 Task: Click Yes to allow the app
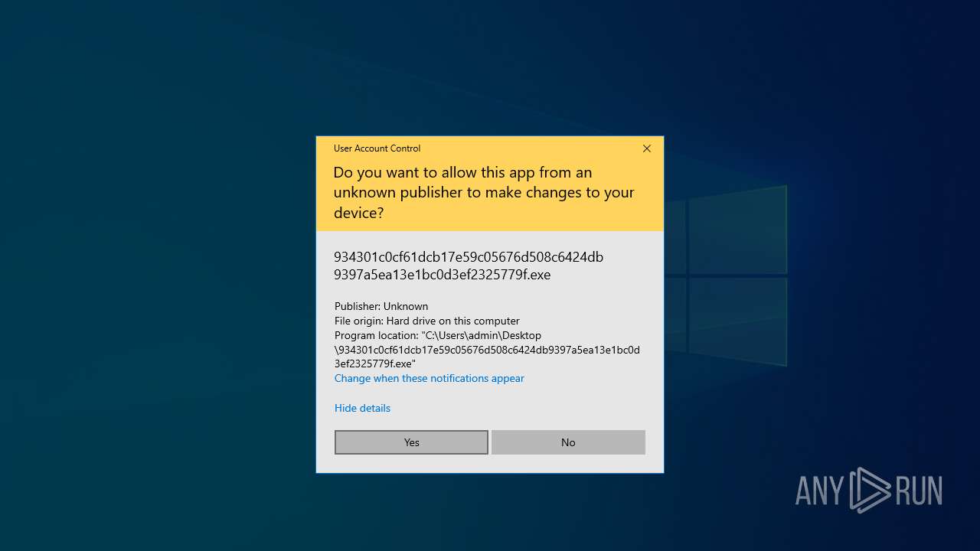(411, 442)
